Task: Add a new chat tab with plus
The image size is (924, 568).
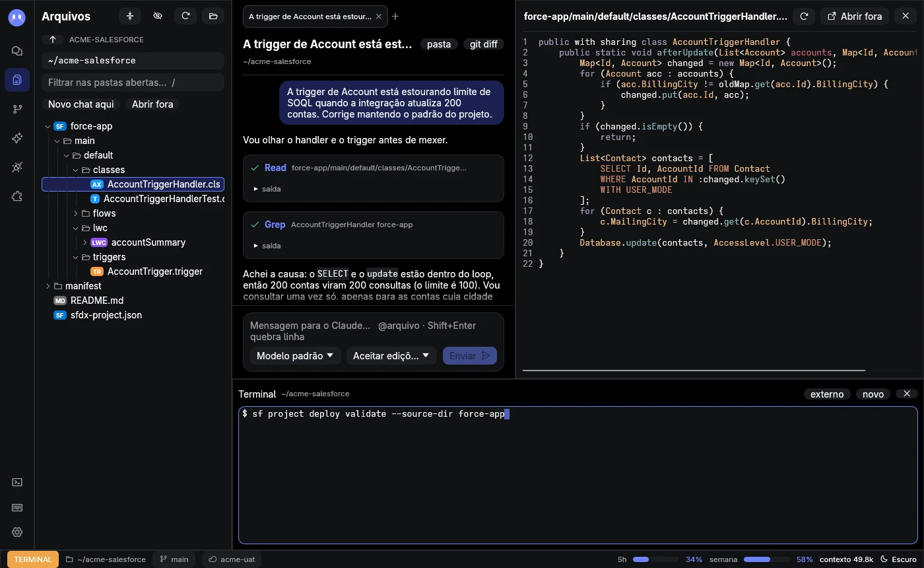Action: [395, 17]
